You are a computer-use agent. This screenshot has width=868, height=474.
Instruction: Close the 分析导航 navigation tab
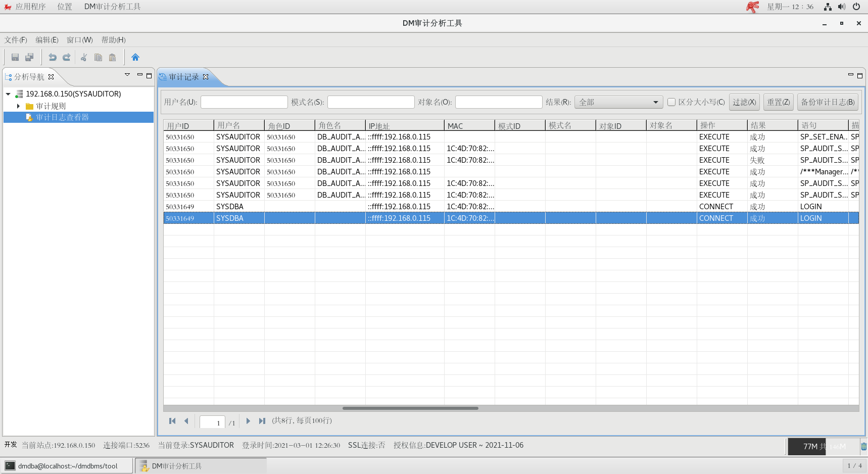click(x=51, y=77)
